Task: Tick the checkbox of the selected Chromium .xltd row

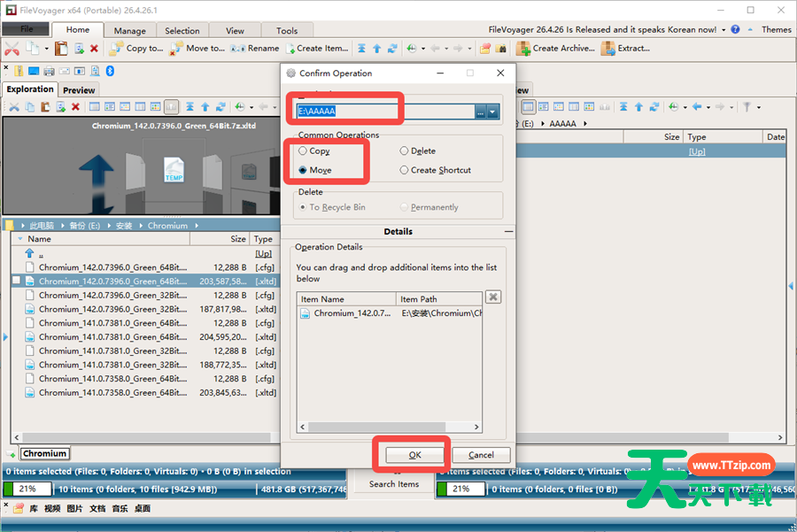Action: 16,281
